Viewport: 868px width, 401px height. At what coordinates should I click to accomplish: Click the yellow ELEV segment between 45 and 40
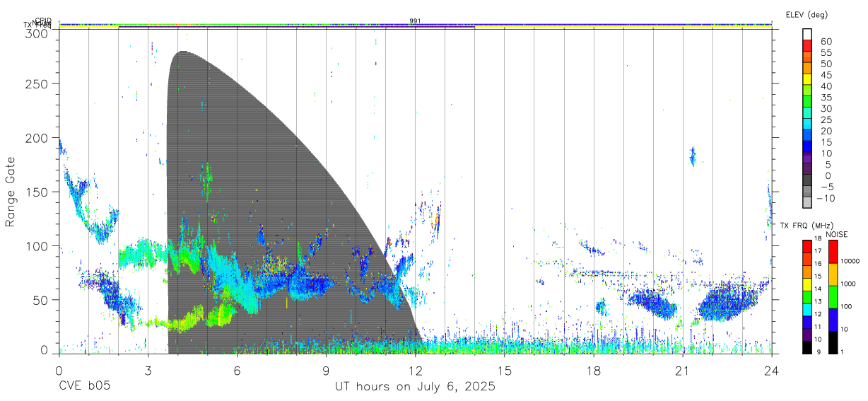tap(807, 79)
